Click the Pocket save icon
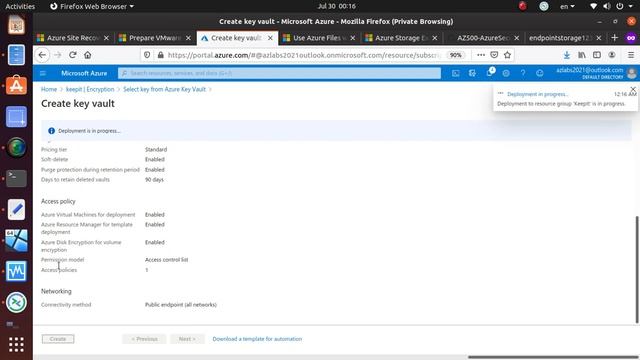This screenshot has height=360, width=640. tap(494, 55)
